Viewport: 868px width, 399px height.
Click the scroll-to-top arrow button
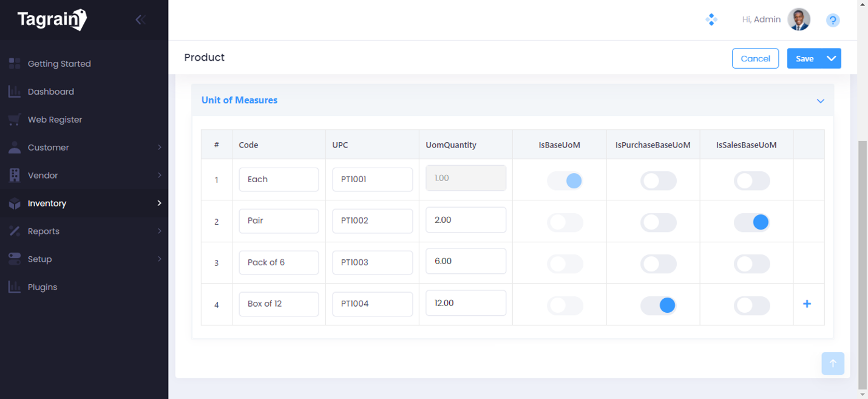832,363
